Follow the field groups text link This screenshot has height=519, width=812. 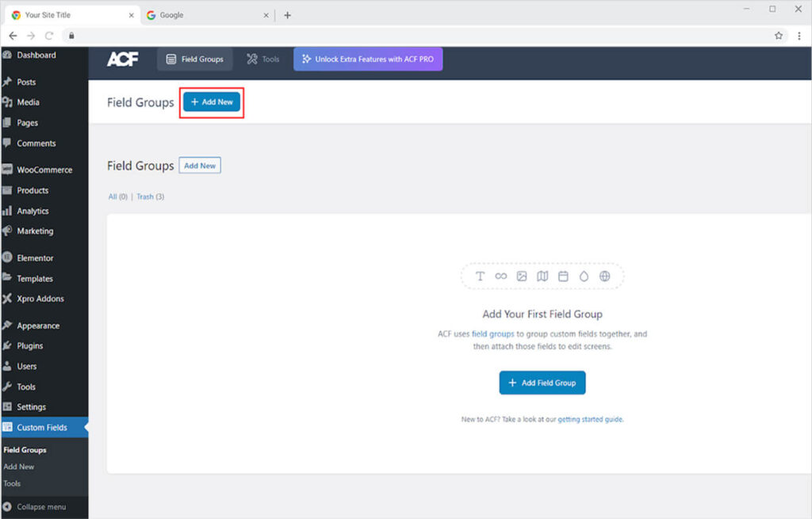point(492,334)
